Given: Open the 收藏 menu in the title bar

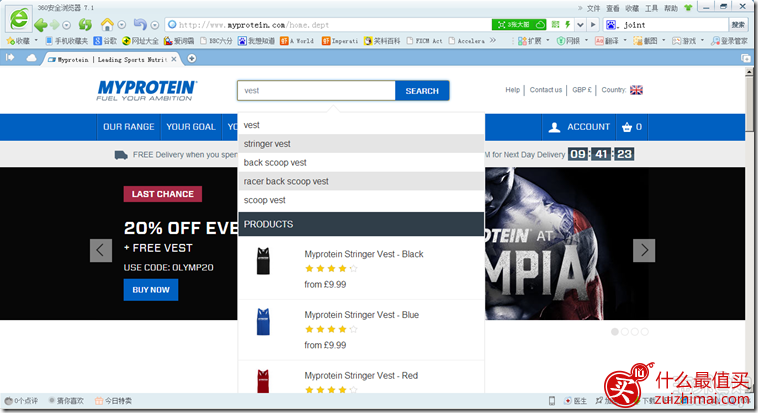Looking at the screenshot, I should click(x=632, y=8).
